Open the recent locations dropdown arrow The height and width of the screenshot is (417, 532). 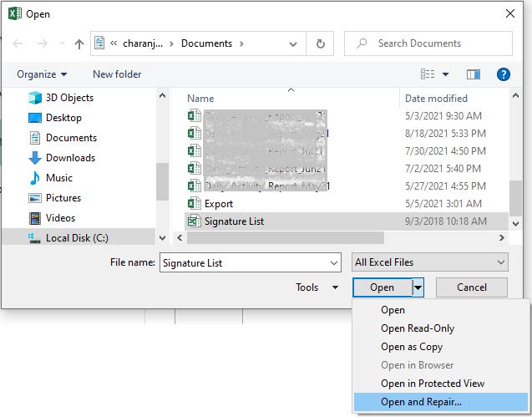pyautogui.click(x=62, y=43)
